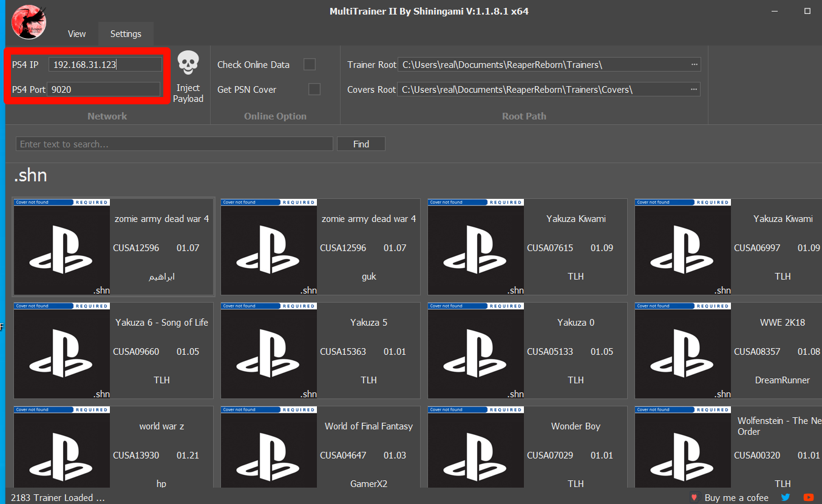This screenshot has height=504, width=822.
Task: Click the .shn group header
Action: (30, 176)
